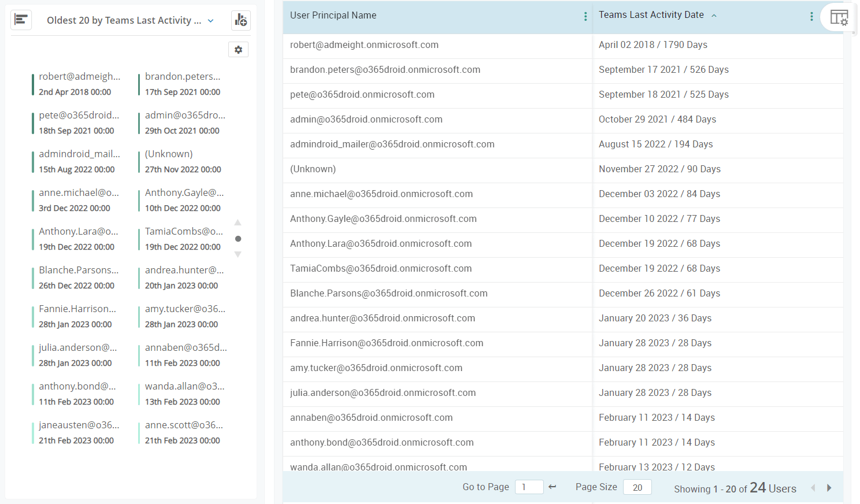Open the chart type selector icon
The image size is (860, 504).
pyautogui.click(x=21, y=20)
